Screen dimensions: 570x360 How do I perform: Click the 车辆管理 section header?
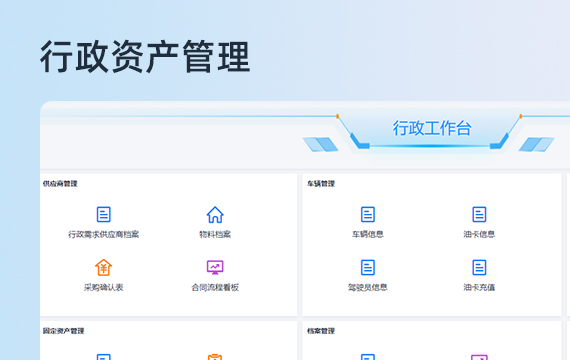point(321,184)
